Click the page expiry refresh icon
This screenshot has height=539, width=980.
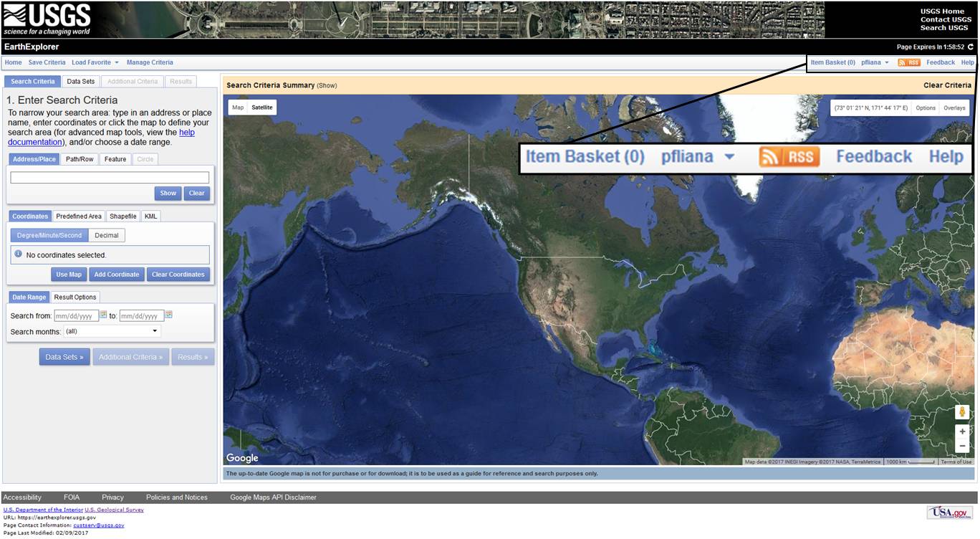click(x=971, y=47)
